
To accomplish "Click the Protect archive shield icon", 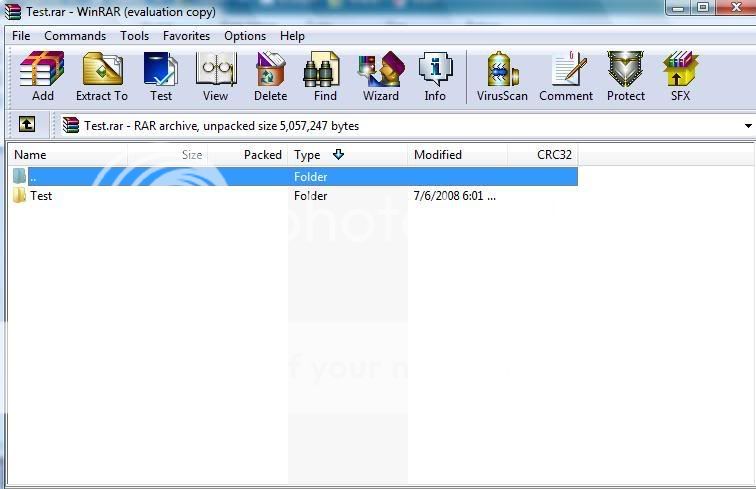I will click(625, 69).
